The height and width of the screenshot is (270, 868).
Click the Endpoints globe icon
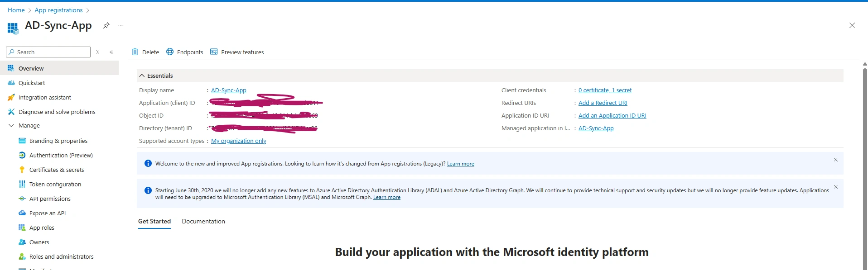170,52
